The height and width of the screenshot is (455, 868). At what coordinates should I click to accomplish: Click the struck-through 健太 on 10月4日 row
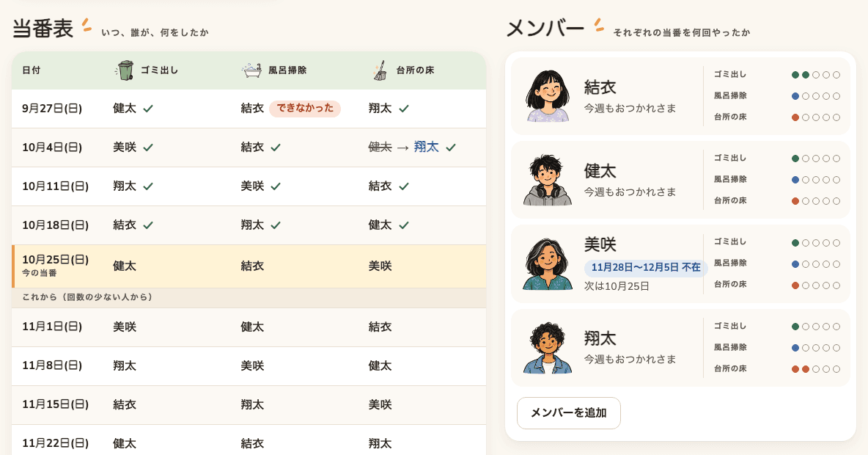point(380,147)
